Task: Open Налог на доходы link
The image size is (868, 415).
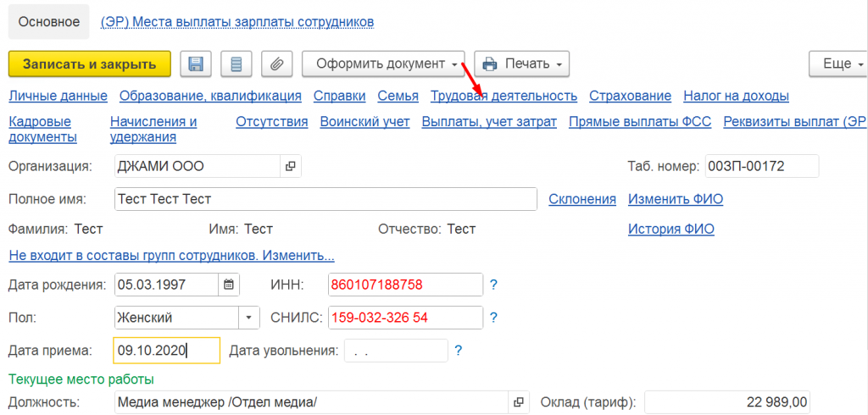Action: (737, 97)
